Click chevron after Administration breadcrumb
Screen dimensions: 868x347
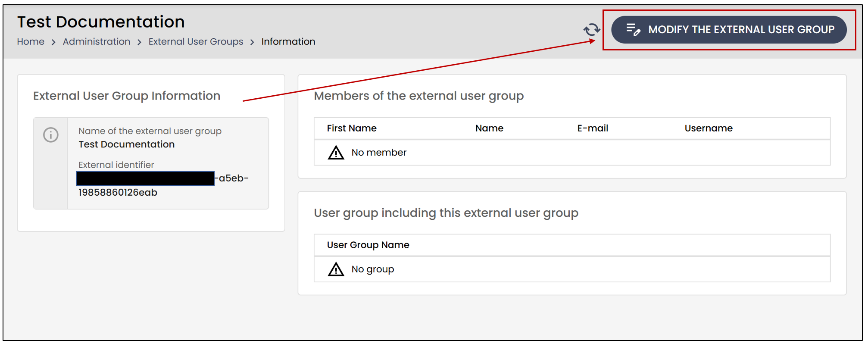(139, 42)
